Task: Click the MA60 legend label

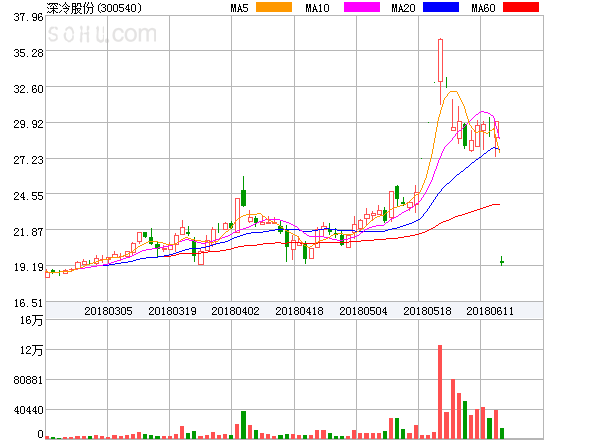Action: point(483,8)
